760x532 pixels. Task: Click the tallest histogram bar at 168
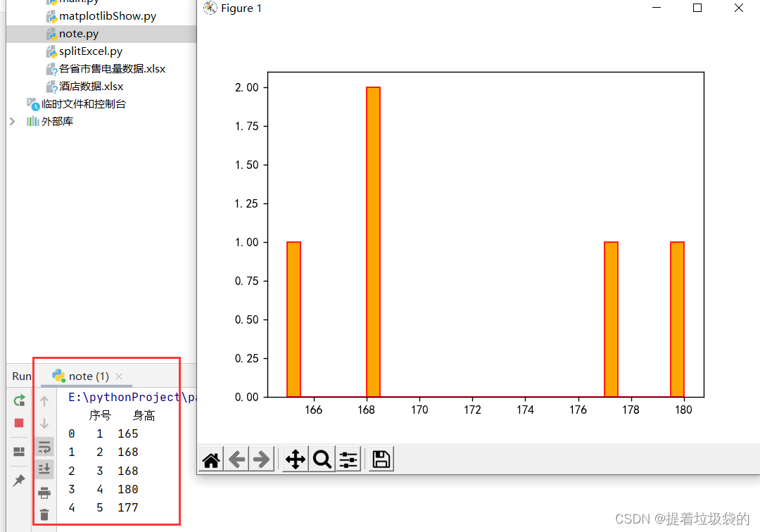click(x=373, y=242)
